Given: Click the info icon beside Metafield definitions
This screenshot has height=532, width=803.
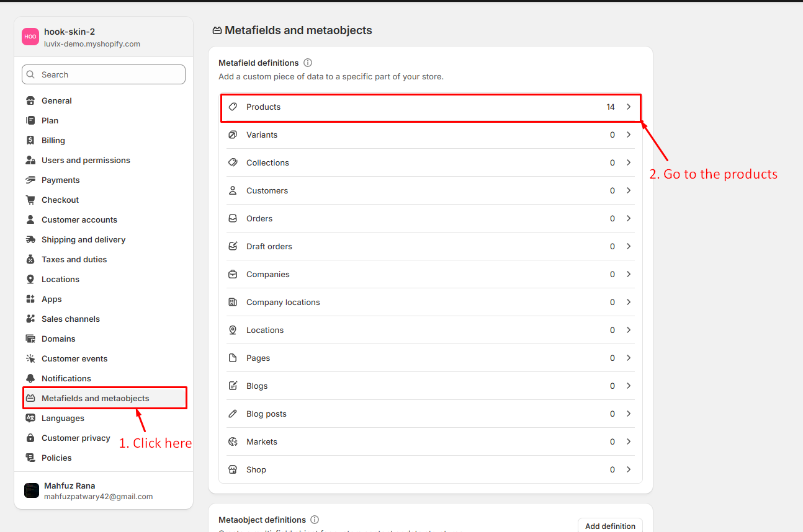Looking at the screenshot, I should pos(308,63).
